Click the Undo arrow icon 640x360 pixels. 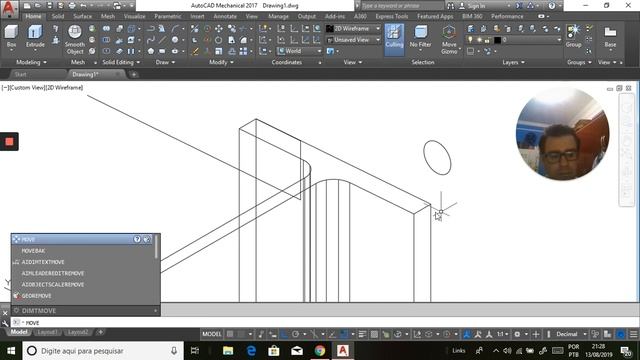tap(83, 6)
